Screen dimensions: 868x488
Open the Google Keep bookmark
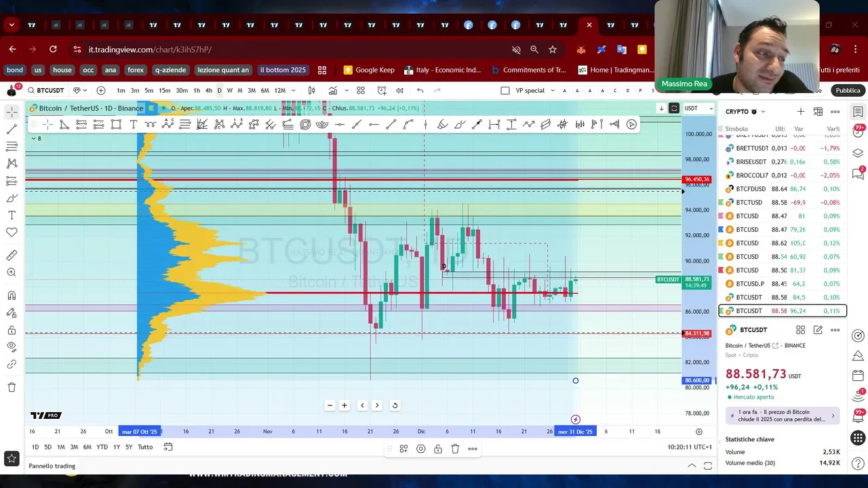tap(369, 70)
